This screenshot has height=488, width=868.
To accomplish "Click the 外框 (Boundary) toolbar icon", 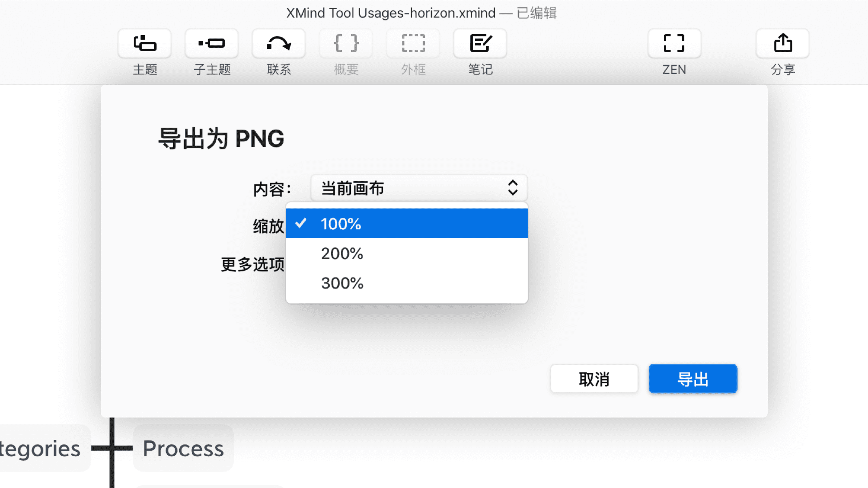I will 412,44.
